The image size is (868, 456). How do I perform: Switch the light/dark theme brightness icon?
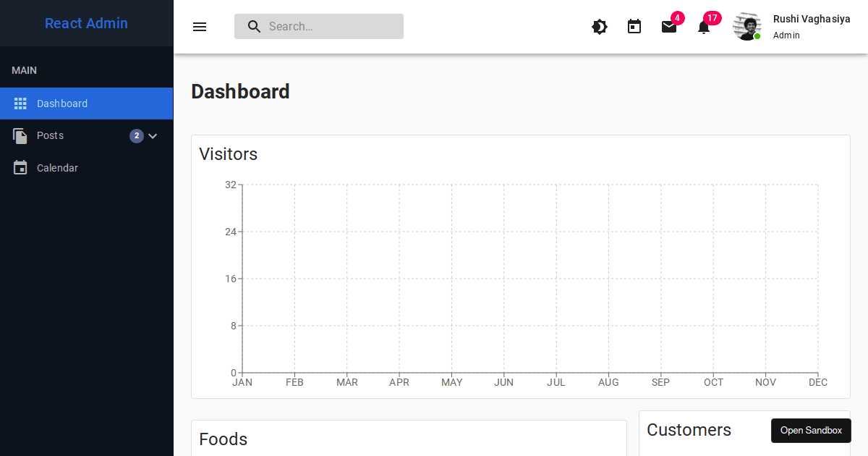click(600, 27)
